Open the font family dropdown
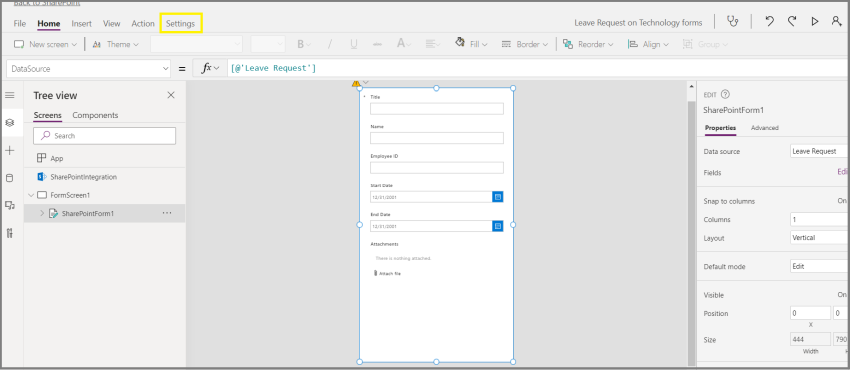850x370 pixels. click(x=196, y=44)
